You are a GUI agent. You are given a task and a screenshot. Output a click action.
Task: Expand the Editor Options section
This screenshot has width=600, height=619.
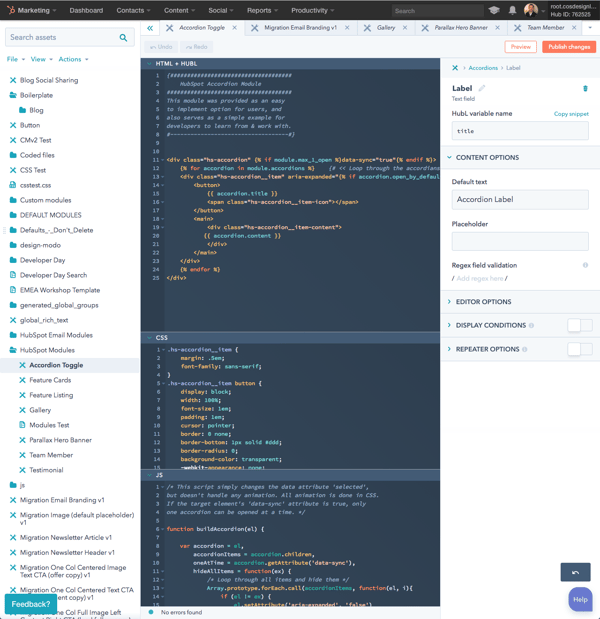tap(484, 301)
